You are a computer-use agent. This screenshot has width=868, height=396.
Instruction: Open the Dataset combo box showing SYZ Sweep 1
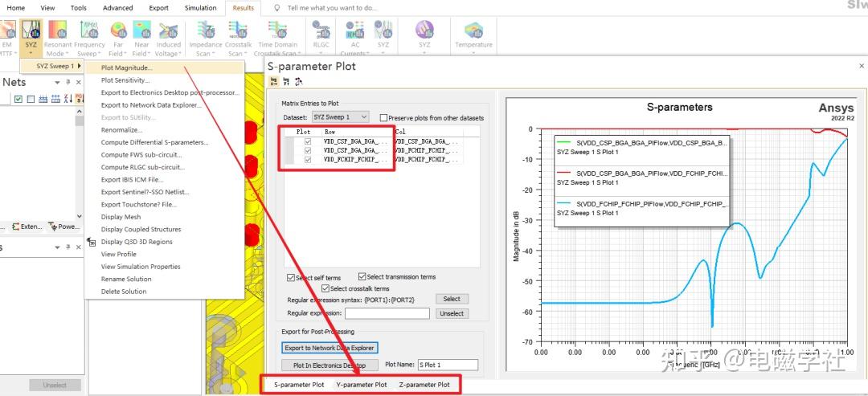pos(340,117)
